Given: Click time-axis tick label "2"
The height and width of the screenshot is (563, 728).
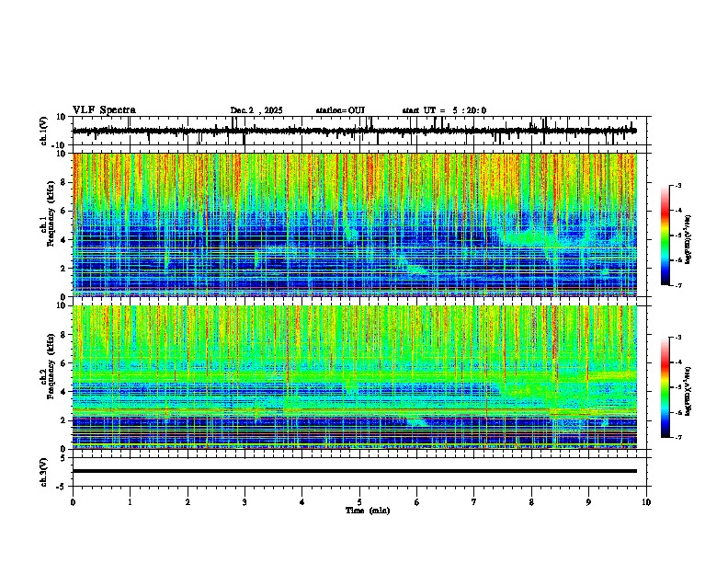Looking at the screenshot, I should pos(188,502).
